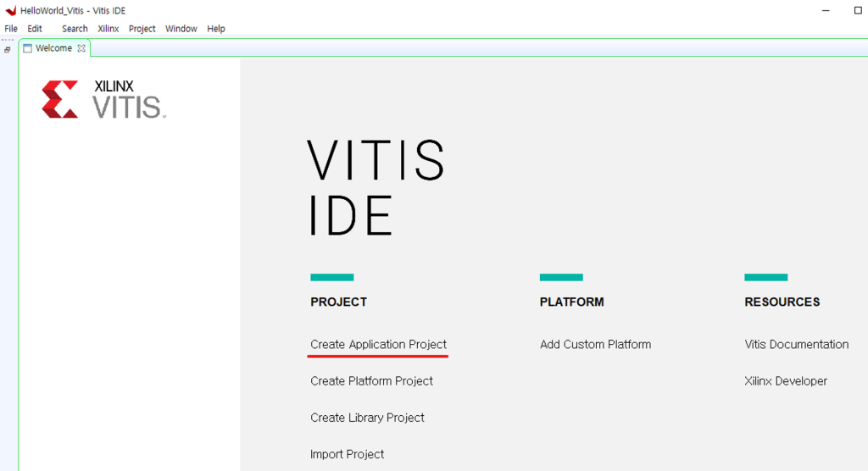Open the Help menu
868x471 pixels.
coord(216,29)
